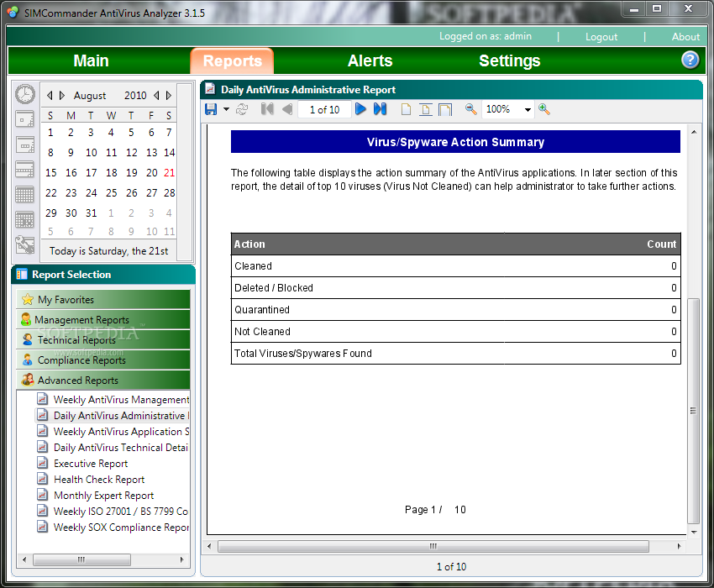Expand the My Favorites section
Image resolution: width=714 pixels, height=588 pixels.
point(103,299)
